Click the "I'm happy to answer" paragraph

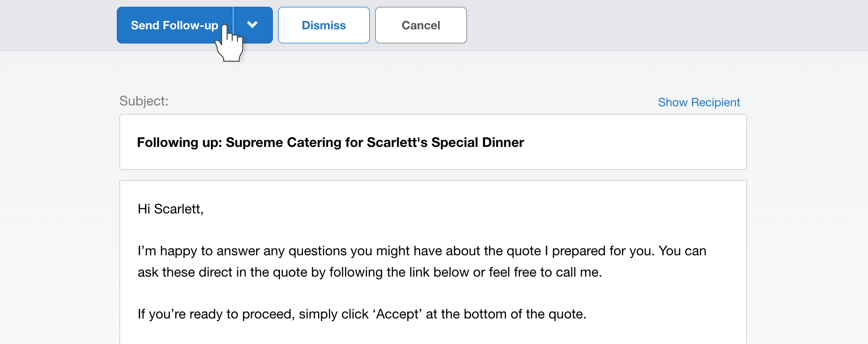coord(422,262)
